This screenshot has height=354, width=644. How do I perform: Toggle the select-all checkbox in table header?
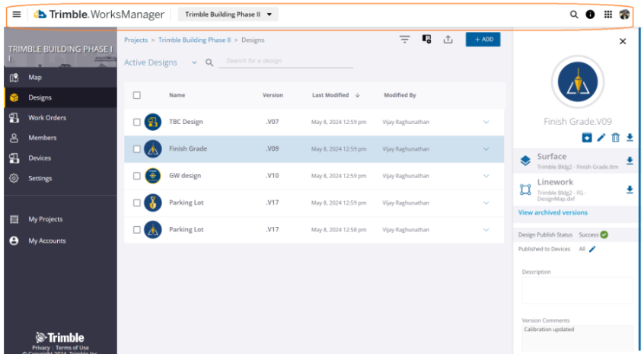[137, 95]
